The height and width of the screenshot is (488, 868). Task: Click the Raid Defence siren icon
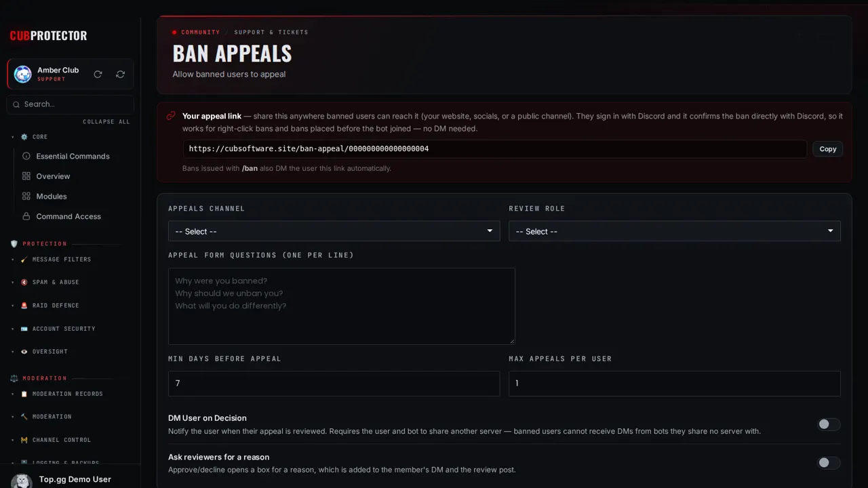(x=24, y=306)
